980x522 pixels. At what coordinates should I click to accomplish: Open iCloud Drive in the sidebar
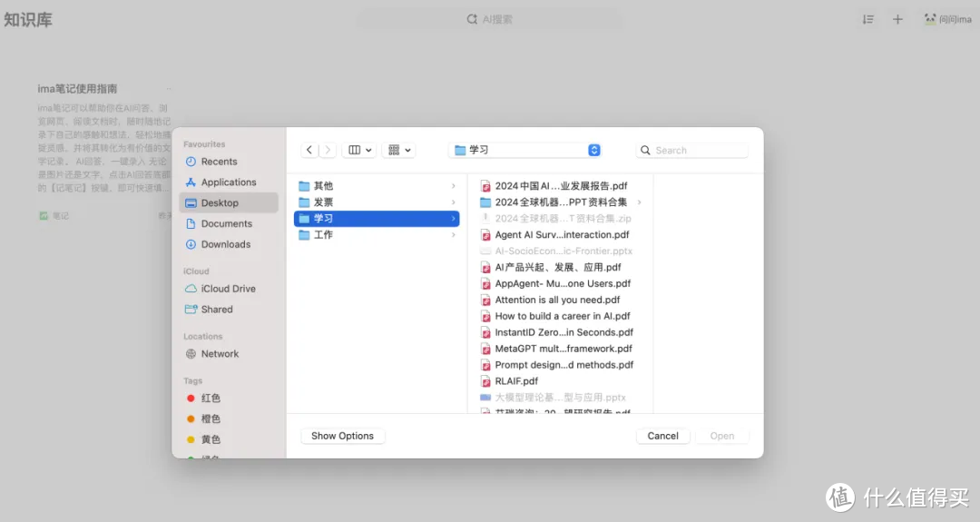click(228, 288)
